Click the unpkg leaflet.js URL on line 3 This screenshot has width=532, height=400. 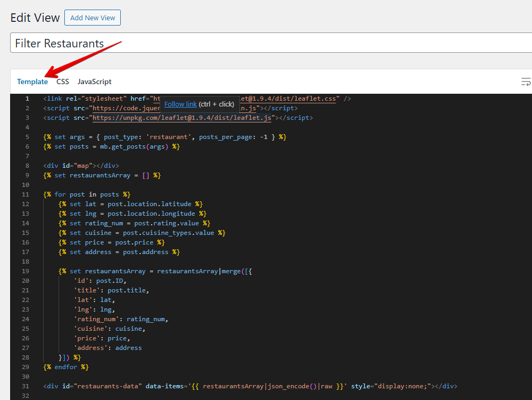coord(183,118)
